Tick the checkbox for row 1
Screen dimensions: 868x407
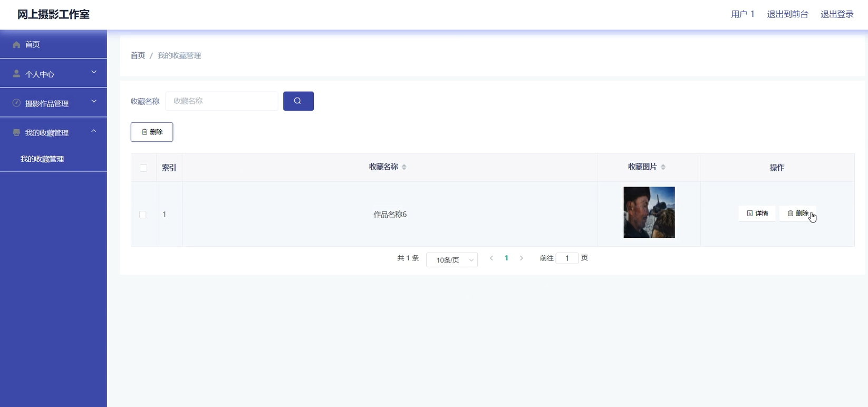point(143,215)
